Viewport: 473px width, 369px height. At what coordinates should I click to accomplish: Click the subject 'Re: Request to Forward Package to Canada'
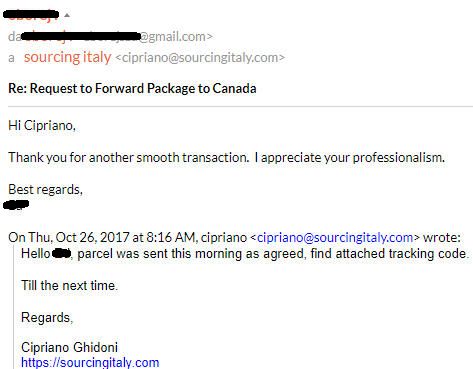(132, 89)
